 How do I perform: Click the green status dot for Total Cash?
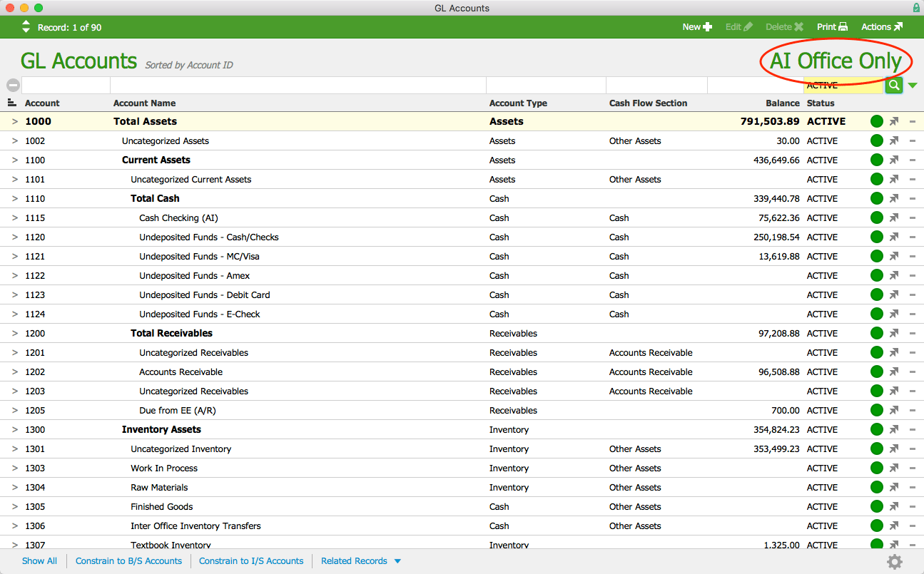pyautogui.click(x=876, y=198)
